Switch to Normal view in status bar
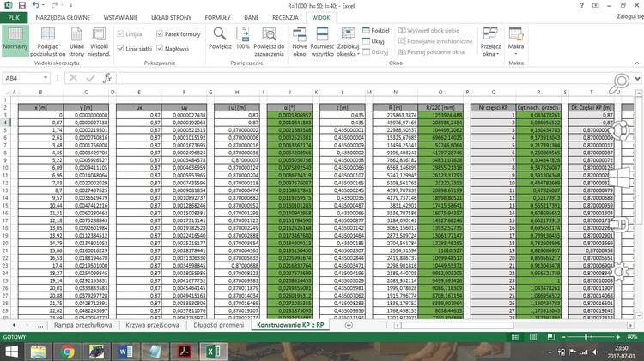The width and height of the screenshot is (644, 361). [515, 337]
